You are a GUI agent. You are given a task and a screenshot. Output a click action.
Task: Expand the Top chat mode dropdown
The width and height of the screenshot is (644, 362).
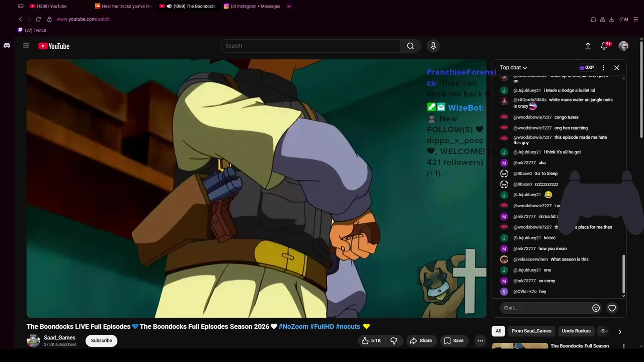pyautogui.click(x=514, y=67)
